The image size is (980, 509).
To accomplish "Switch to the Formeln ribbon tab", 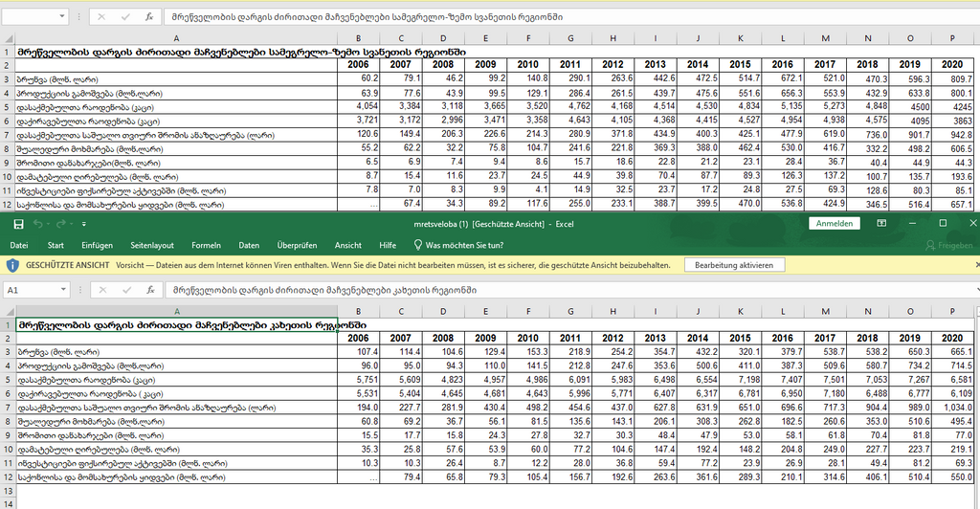I will coord(206,245).
